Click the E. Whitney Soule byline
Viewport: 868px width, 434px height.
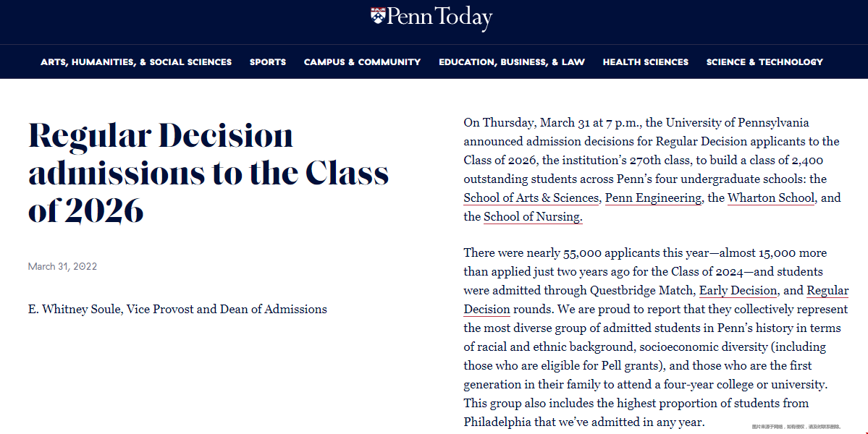[x=177, y=310]
